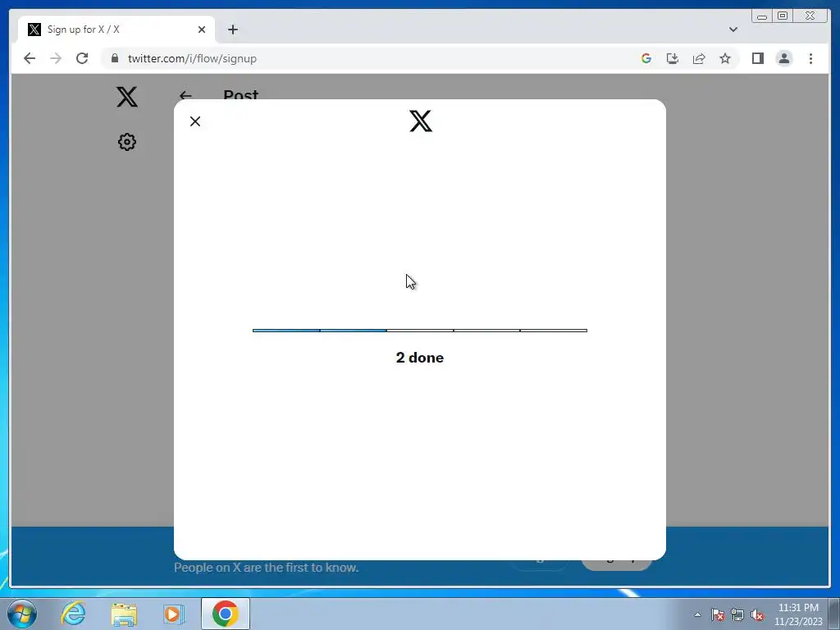Open the Chrome profile avatar
Screen dimensions: 840x630
[x=783, y=58]
